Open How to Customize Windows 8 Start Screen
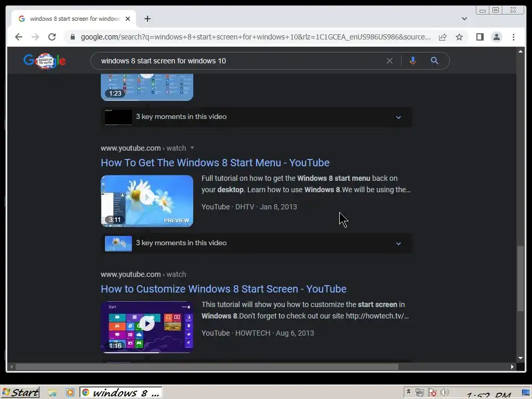 point(223,289)
